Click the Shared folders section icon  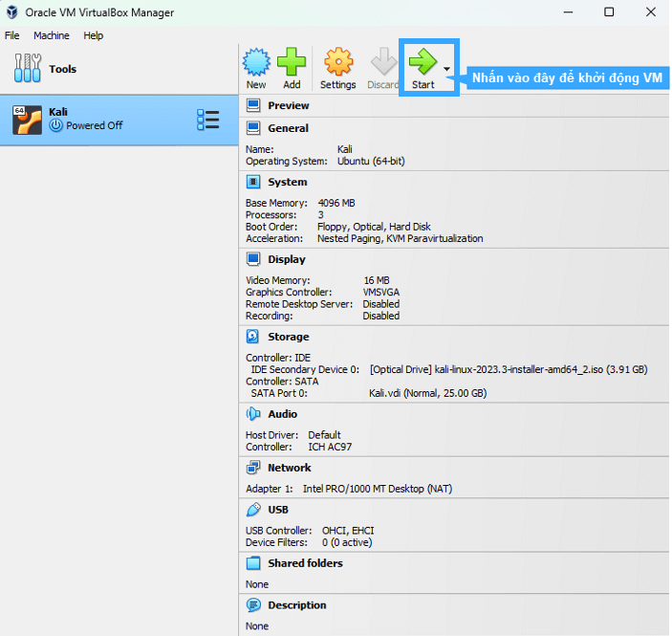click(253, 563)
